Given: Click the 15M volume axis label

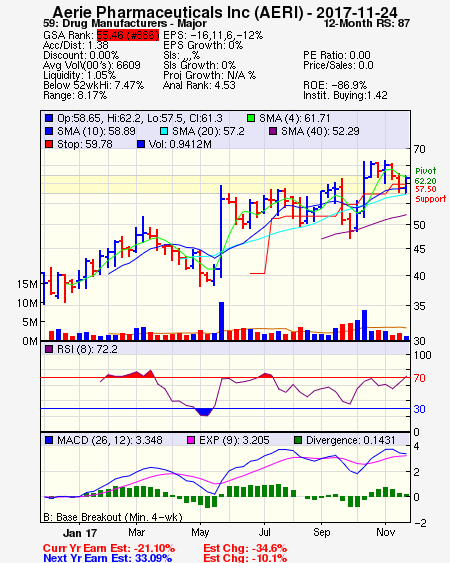Looking at the screenshot, I should click(27, 284).
